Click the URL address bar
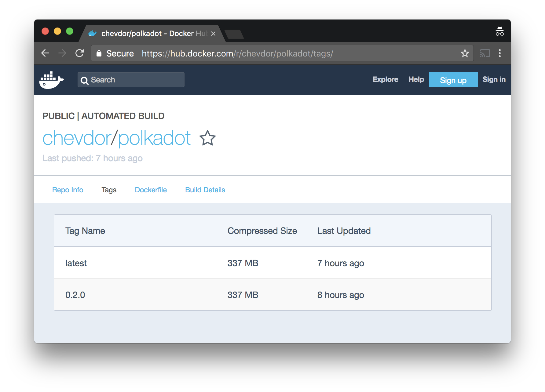 tap(282, 53)
